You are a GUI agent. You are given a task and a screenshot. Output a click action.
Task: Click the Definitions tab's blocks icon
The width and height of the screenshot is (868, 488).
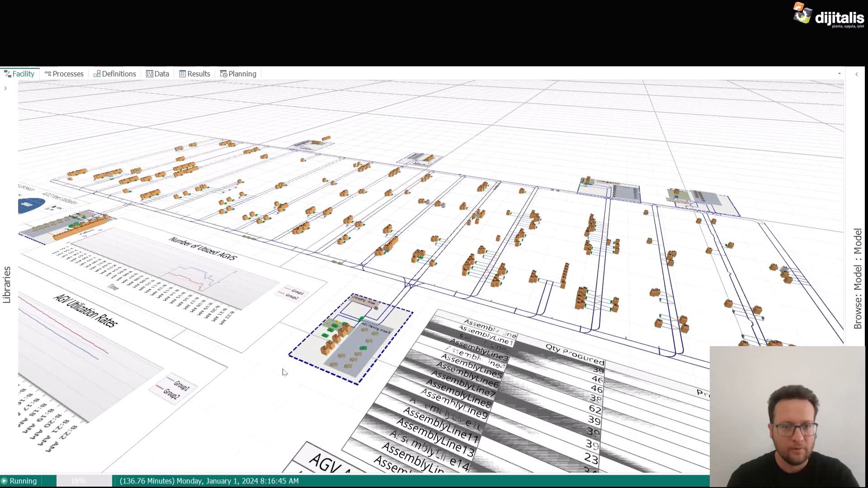[x=97, y=74]
